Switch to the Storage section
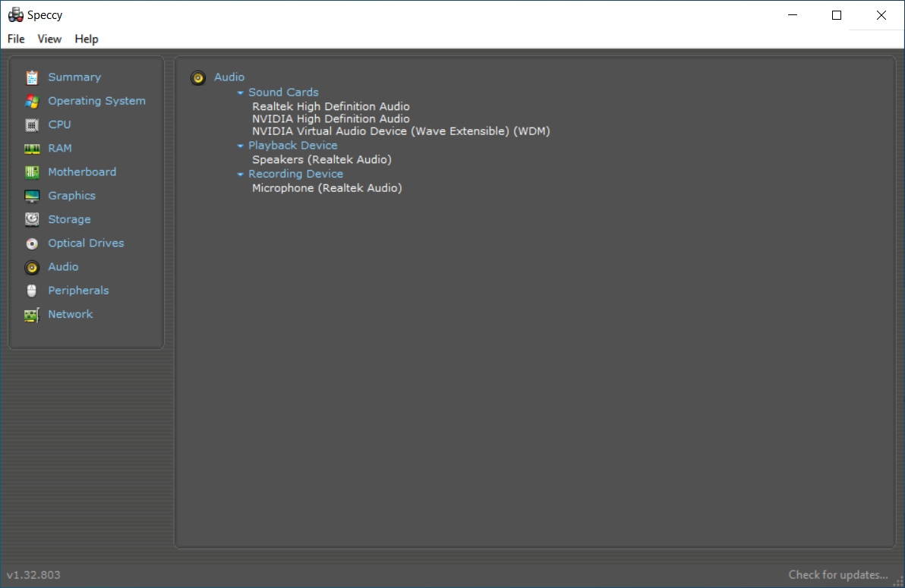The width and height of the screenshot is (905, 588). pyautogui.click(x=69, y=219)
